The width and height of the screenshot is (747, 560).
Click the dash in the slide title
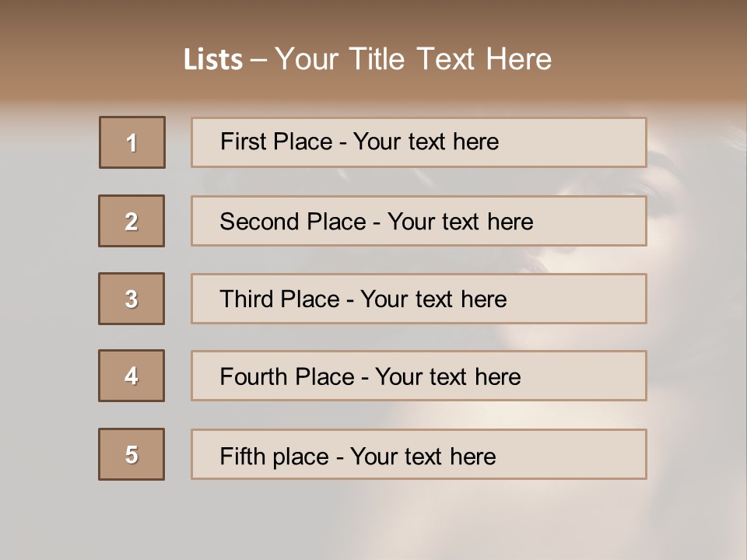pyautogui.click(x=258, y=60)
